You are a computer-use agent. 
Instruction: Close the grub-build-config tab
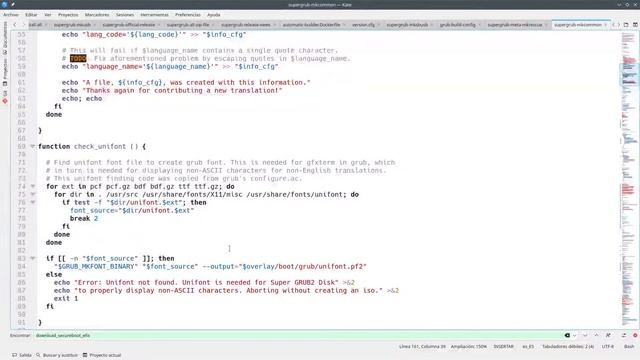coord(479,25)
